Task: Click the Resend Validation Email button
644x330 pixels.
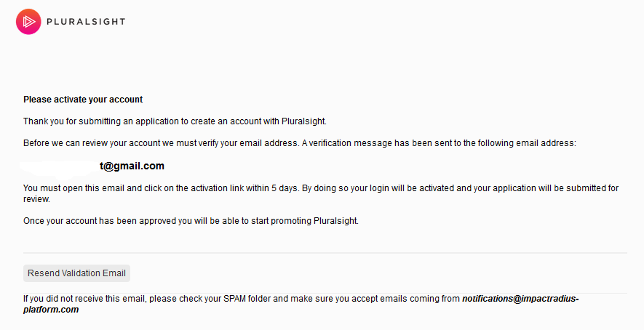Action: [x=77, y=273]
